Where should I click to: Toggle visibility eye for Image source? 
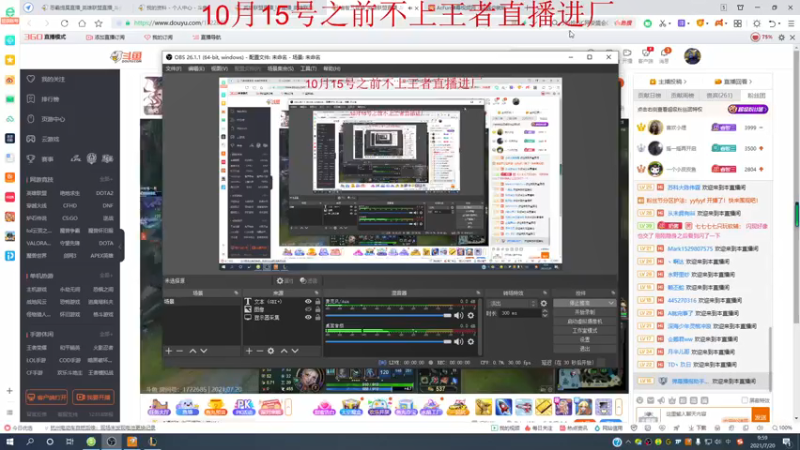(308, 309)
